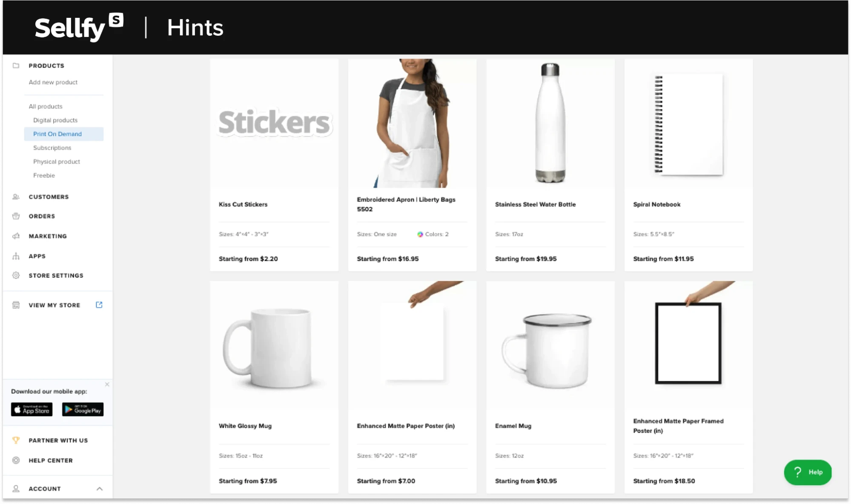The image size is (851, 504).
Task: Click the Apps icon in sidebar
Action: pyautogui.click(x=16, y=256)
